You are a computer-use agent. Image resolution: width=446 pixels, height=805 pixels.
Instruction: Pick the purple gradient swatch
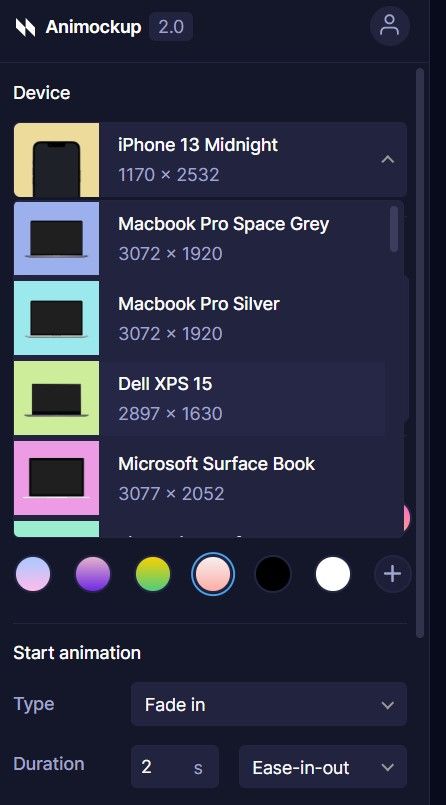(x=93, y=574)
